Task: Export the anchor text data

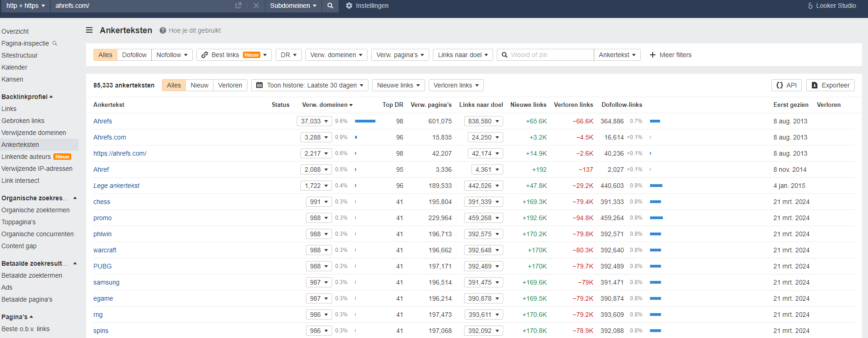Action: coord(830,85)
